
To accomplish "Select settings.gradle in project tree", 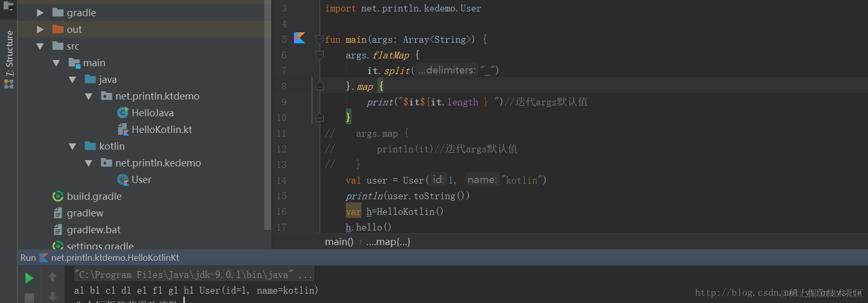I will tap(100, 245).
